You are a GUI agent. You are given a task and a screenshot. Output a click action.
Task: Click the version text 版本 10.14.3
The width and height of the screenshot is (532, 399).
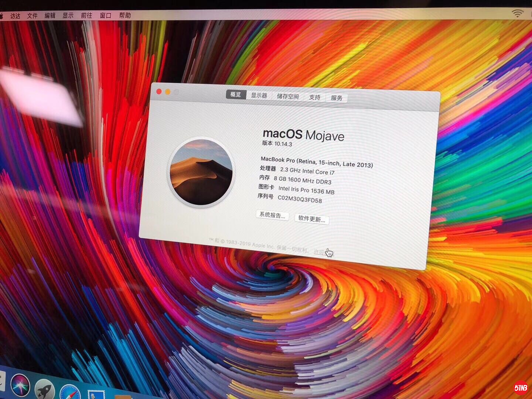pyautogui.click(x=277, y=143)
